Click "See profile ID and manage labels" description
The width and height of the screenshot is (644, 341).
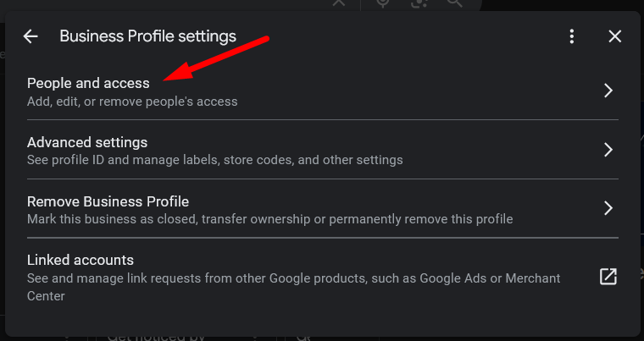point(214,160)
